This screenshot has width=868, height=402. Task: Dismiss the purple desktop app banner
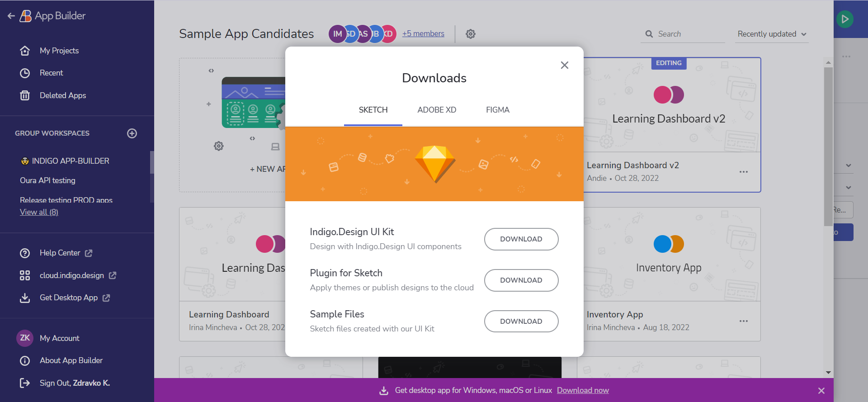tap(821, 391)
